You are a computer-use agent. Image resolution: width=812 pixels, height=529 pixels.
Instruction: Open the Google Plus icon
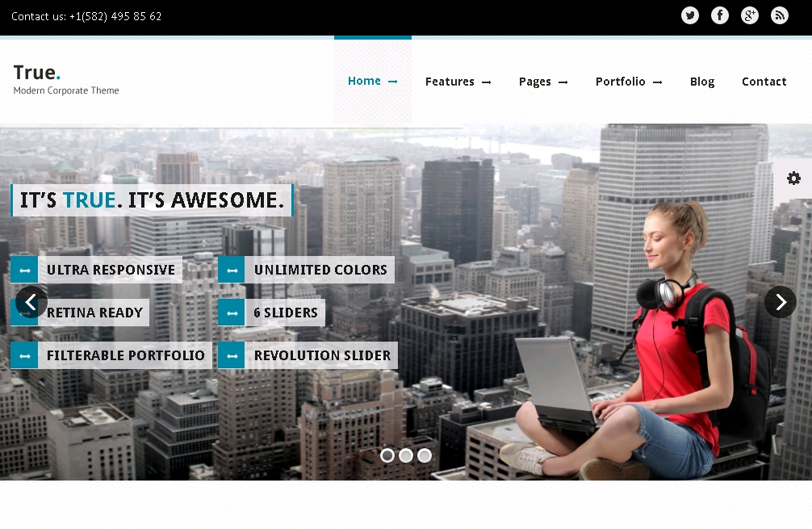(750, 15)
